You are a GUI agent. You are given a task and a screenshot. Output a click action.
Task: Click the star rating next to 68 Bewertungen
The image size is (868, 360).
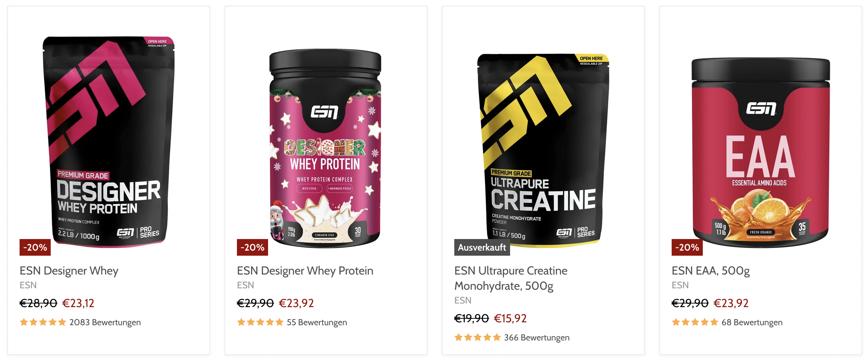(x=695, y=322)
